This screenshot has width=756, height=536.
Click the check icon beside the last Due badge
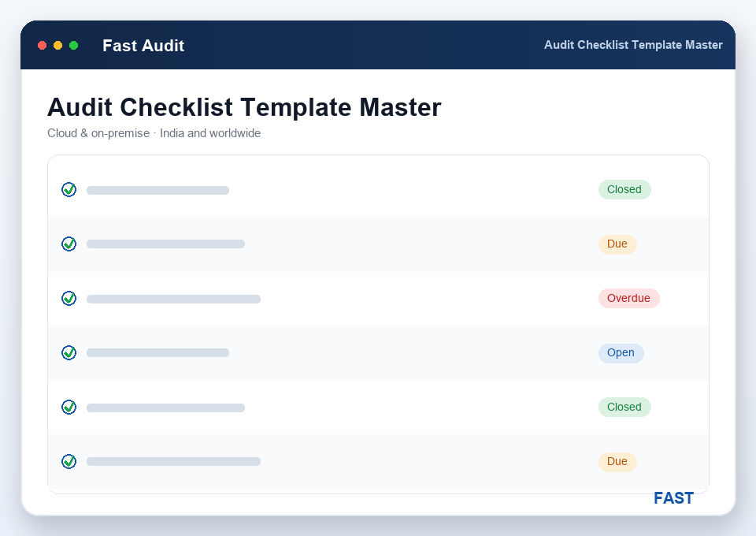69,462
